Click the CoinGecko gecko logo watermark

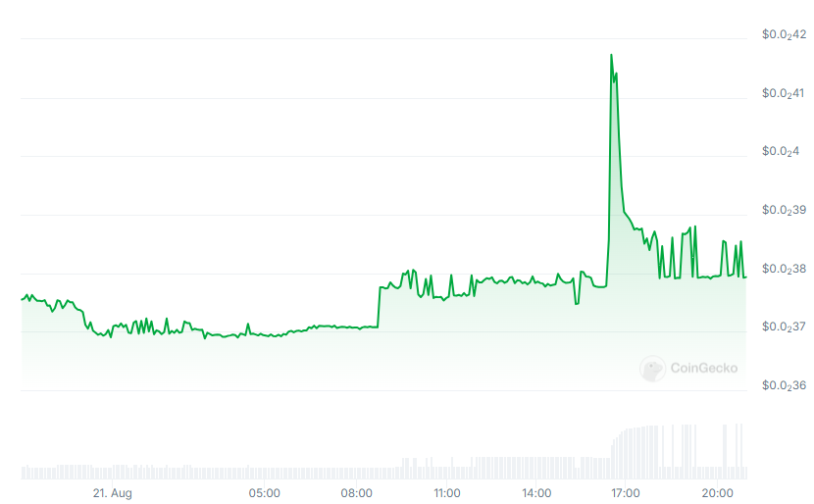click(x=652, y=369)
